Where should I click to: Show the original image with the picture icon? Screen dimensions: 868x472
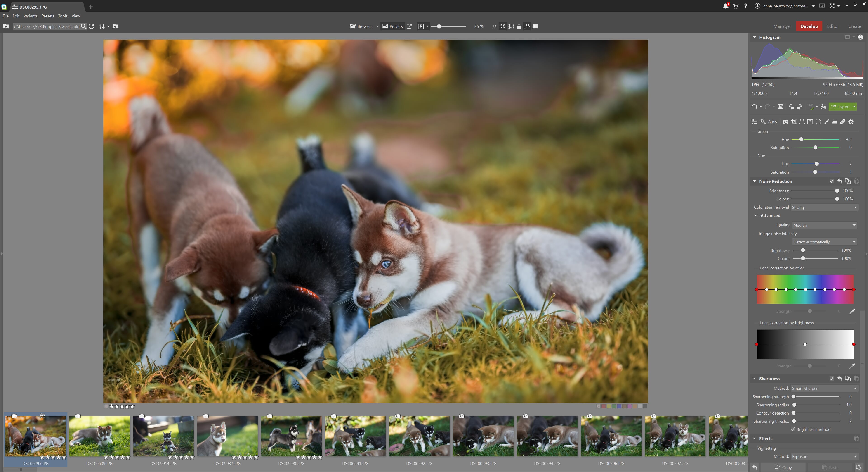pos(780,107)
